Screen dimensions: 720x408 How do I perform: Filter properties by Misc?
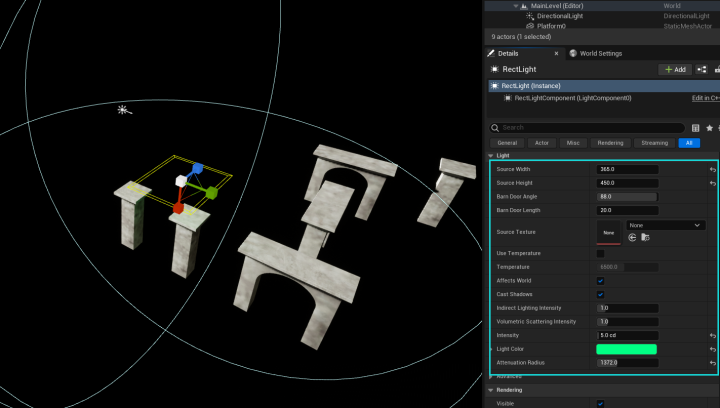point(573,143)
